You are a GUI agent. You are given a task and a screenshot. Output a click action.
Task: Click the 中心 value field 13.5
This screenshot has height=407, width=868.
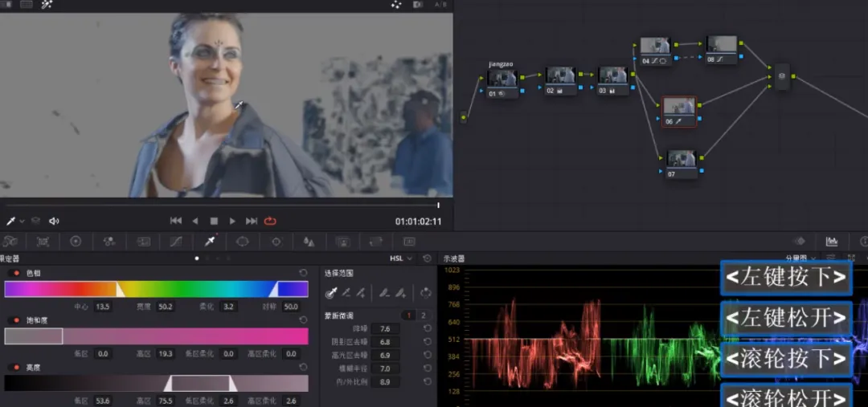[x=102, y=307]
